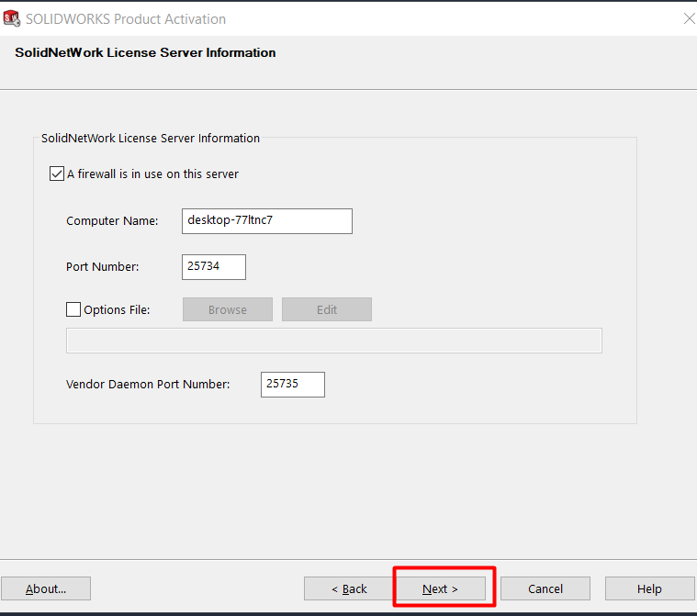Click the bold page heading at top
Viewport: 697px width, 616px height.
pos(145,52)
